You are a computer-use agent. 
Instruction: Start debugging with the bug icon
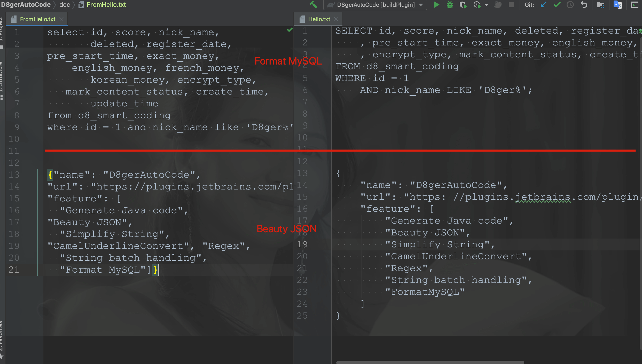450,5
